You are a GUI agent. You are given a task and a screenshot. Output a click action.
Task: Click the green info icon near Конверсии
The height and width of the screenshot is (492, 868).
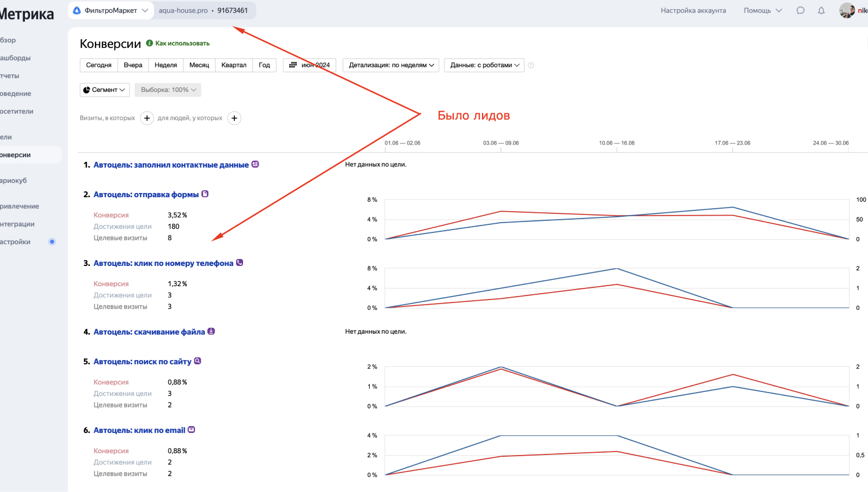(x=149, y=43)
